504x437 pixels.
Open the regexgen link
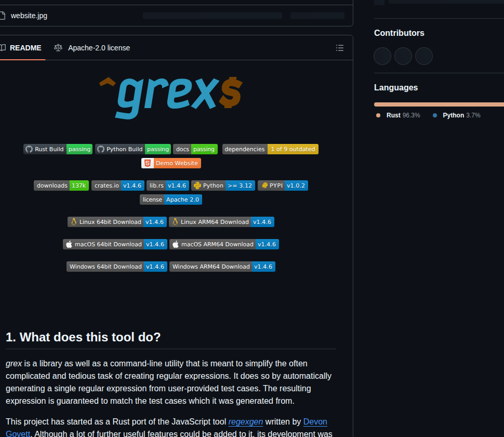pyautogui.click(x=246, y=421)
